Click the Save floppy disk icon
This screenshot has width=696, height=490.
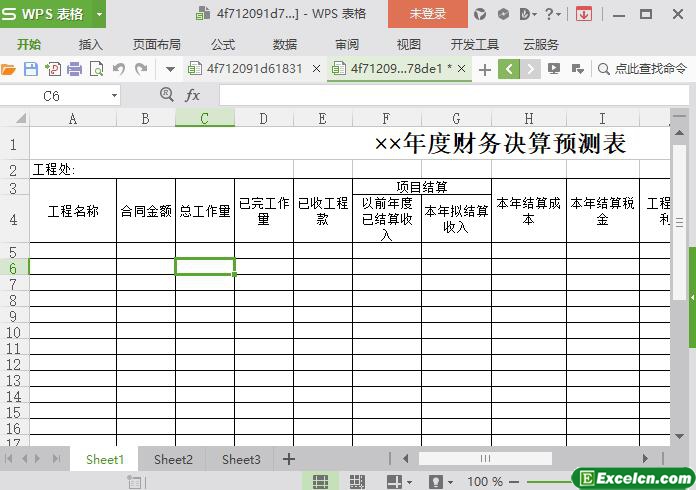click(31, 69)
